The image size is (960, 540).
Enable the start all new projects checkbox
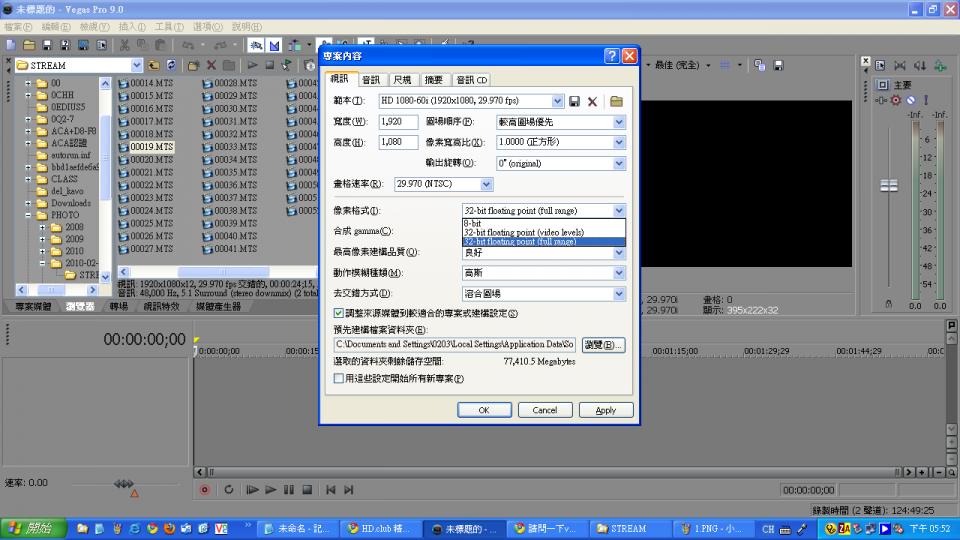pyautogui.click(x=339, y=379)
